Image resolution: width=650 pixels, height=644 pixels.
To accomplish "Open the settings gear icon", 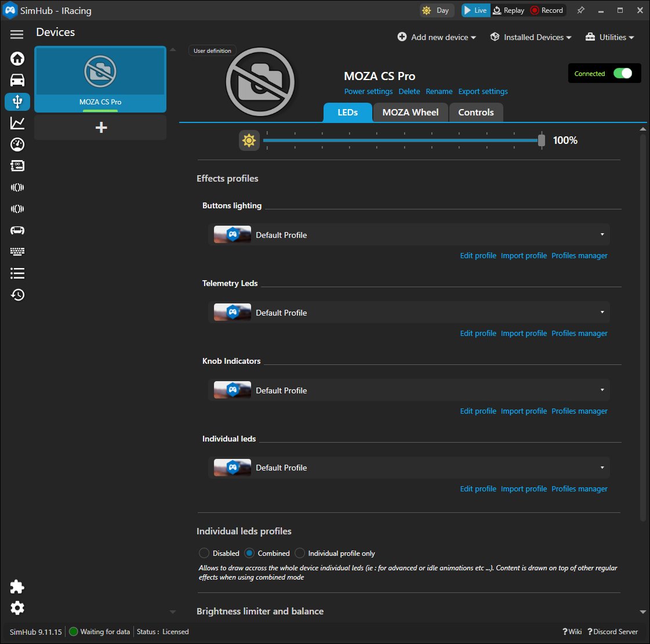I will pyautogui.click(x=17, y=608).
